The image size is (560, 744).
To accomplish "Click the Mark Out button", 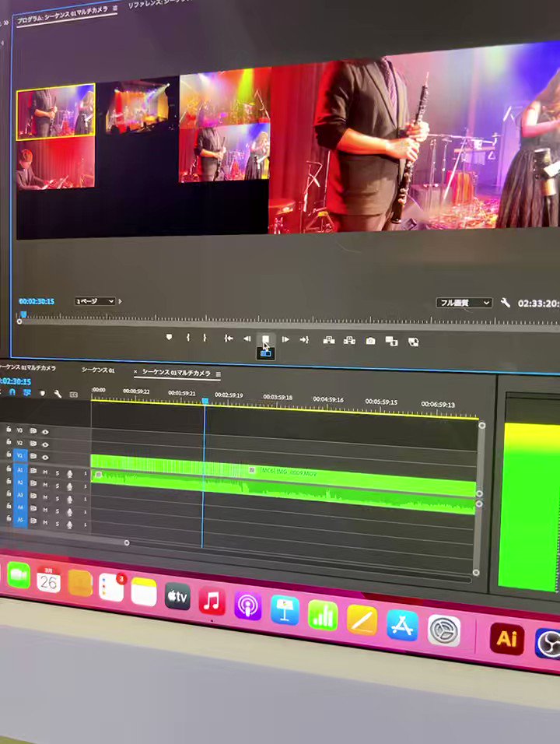I will point(205,338).
